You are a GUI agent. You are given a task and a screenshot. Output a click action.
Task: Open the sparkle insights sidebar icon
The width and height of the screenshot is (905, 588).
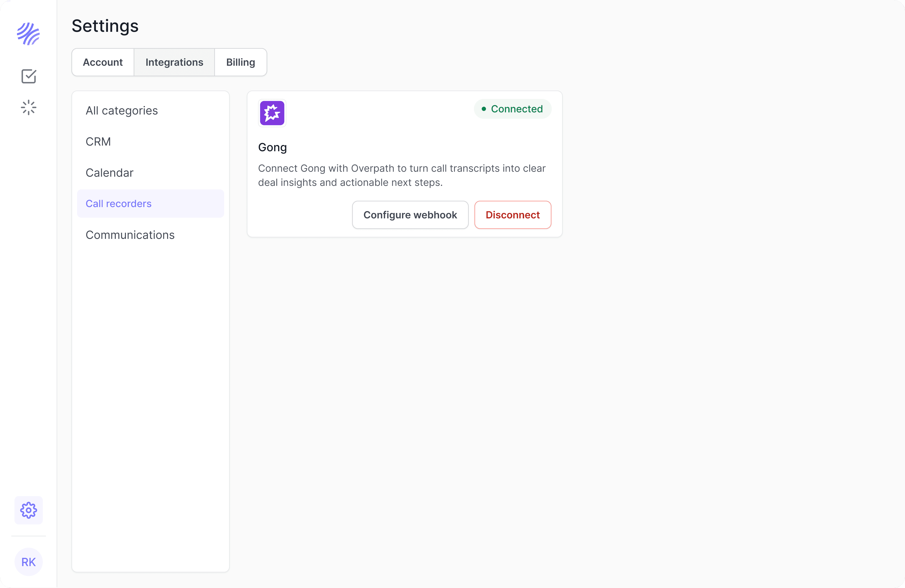pyautogui.click(x=29, y=108)
